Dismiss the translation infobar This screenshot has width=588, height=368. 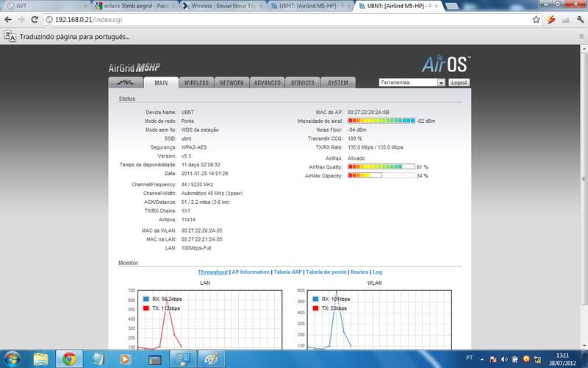click(581, 36)
